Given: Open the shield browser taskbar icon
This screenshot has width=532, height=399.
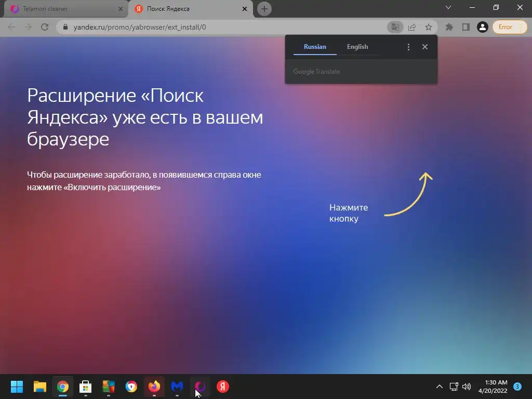Looking at the screenshot, I should pyautogui.click(x=131, y=387).
